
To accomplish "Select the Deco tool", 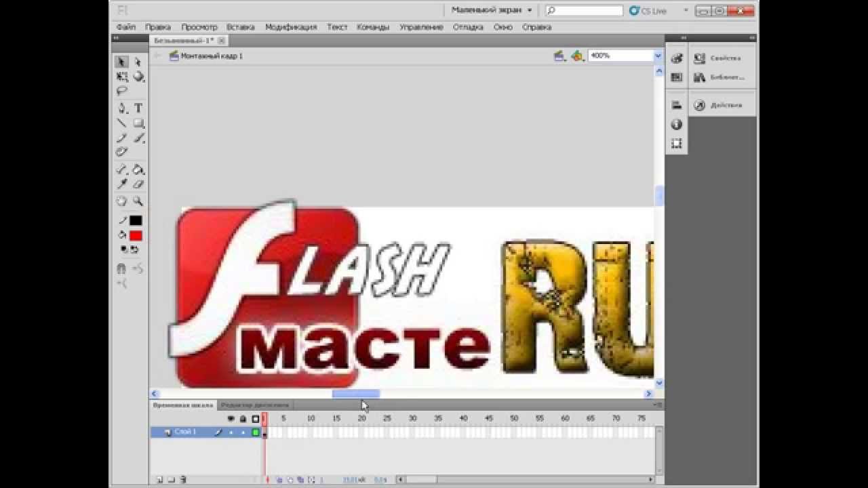I will (122, 152).
